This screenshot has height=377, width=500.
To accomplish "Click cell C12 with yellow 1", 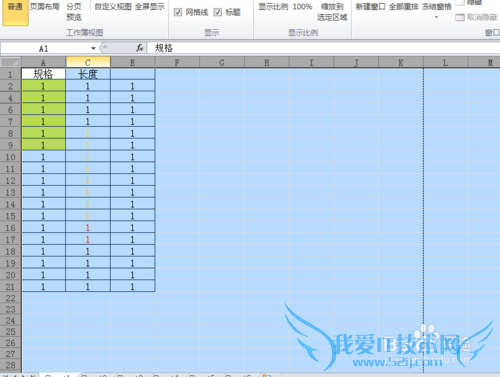I will (x=88, y=181).
